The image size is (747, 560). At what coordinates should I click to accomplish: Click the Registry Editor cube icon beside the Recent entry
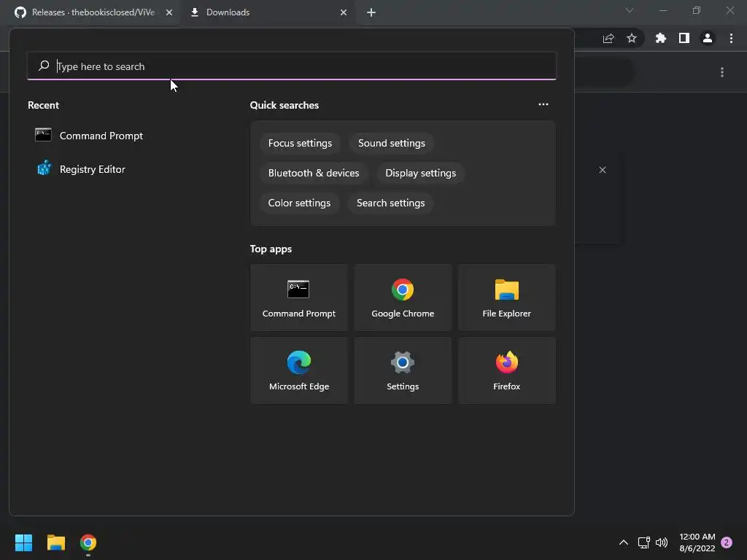[44, 168]
